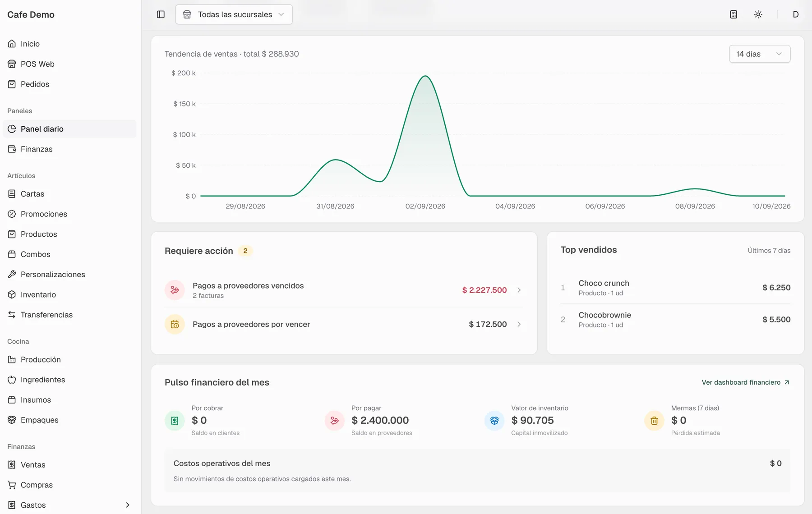The height and width of the screenshot is (514, 812).
Task: Toggle light/dark theme sun icon
Action: (x=758, y=14)
